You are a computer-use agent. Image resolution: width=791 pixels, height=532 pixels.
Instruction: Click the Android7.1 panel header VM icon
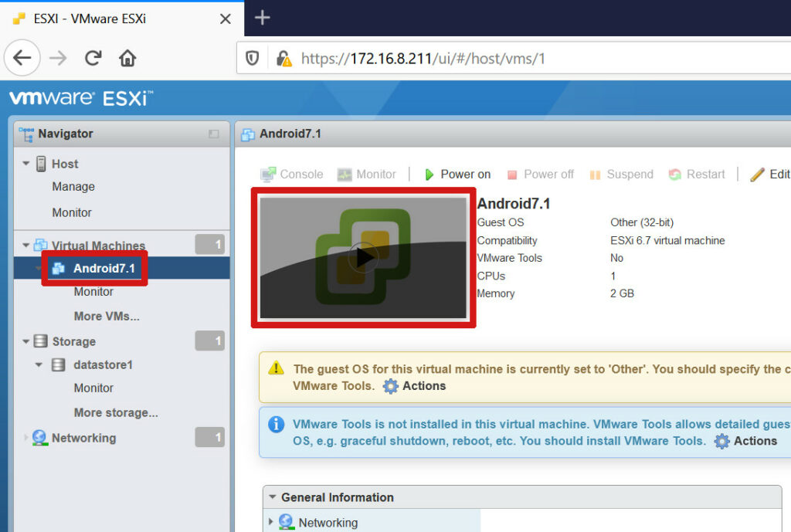[x=248, y=134]
